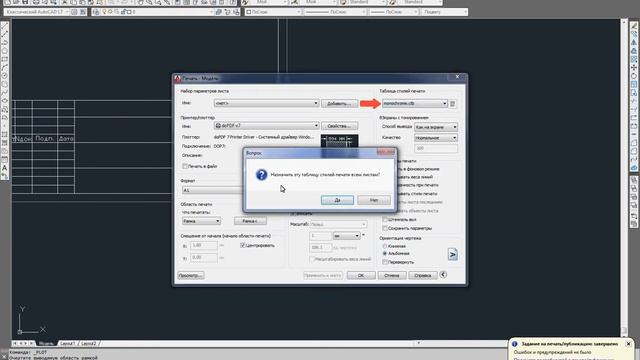
Task: Click the X offset input field
Action: coord(204,245)
